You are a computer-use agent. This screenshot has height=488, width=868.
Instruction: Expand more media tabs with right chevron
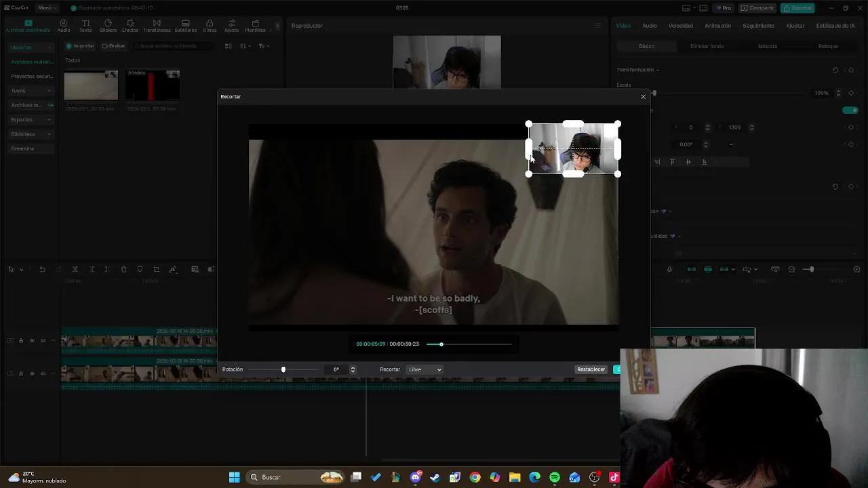277,26
